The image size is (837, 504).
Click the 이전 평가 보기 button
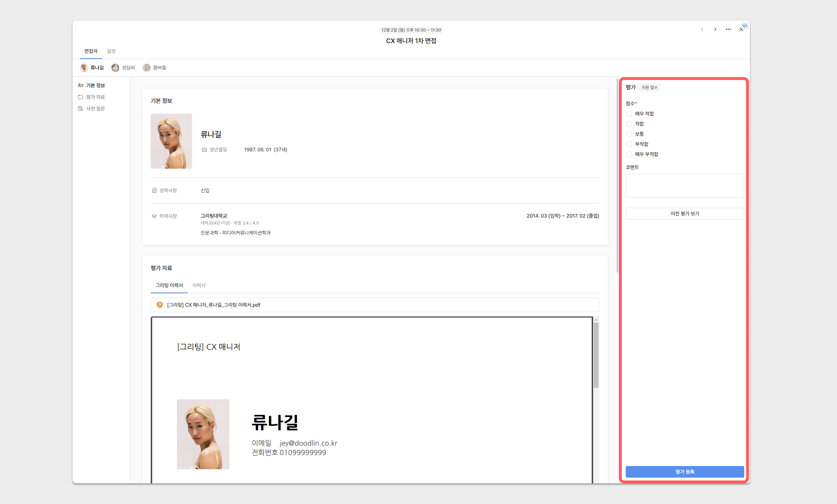684,214
